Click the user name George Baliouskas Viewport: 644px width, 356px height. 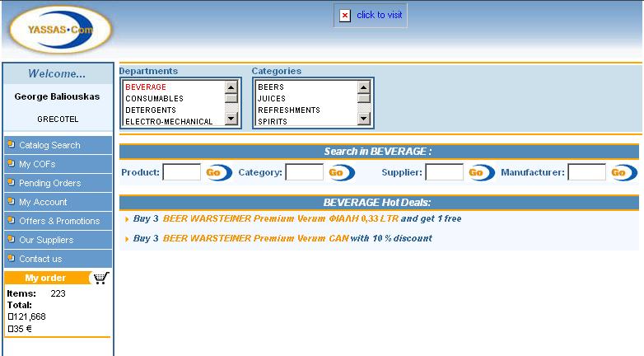(x=57, y=96)
